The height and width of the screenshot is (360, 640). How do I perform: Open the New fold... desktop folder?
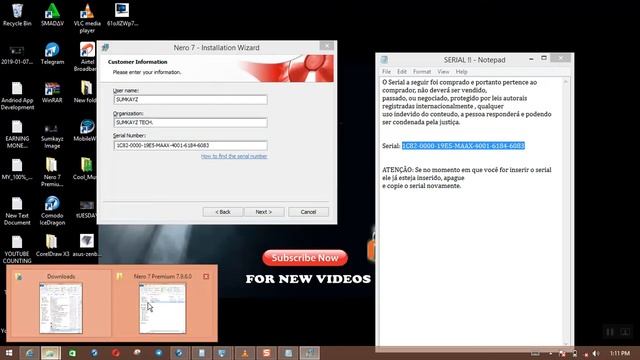[86, 92]
